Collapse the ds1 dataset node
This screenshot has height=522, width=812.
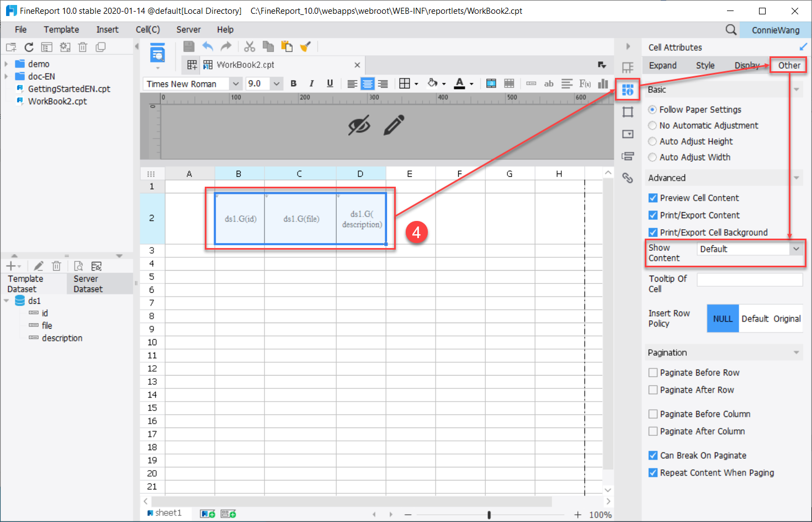click(6, 301)
